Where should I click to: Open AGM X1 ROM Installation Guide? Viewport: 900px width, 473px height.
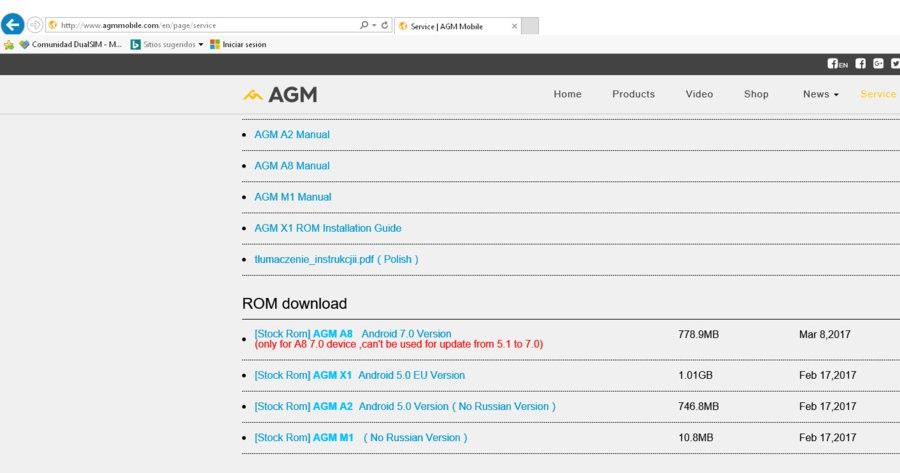click(328, 228)
